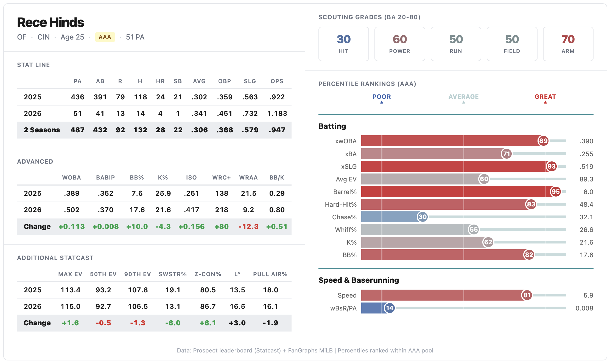610x364 pixels.
Task: Select the 70 ARM scouting grade card
Action: point(568,44)
